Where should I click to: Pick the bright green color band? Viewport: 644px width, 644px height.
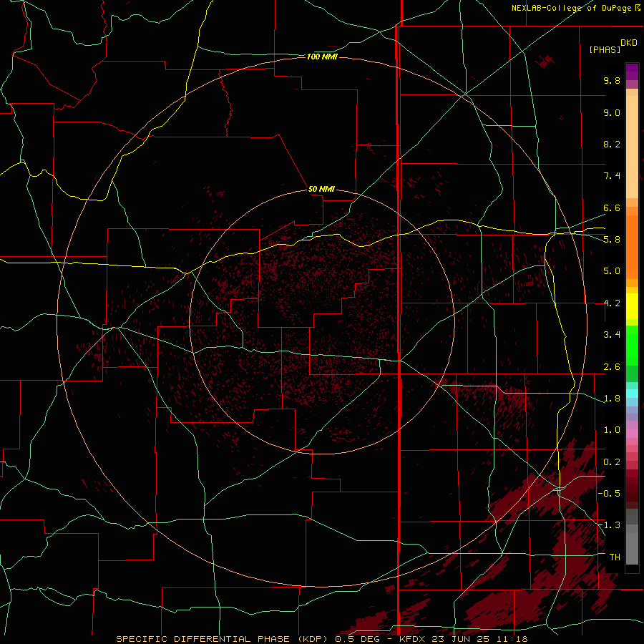[x=632, y=349]
